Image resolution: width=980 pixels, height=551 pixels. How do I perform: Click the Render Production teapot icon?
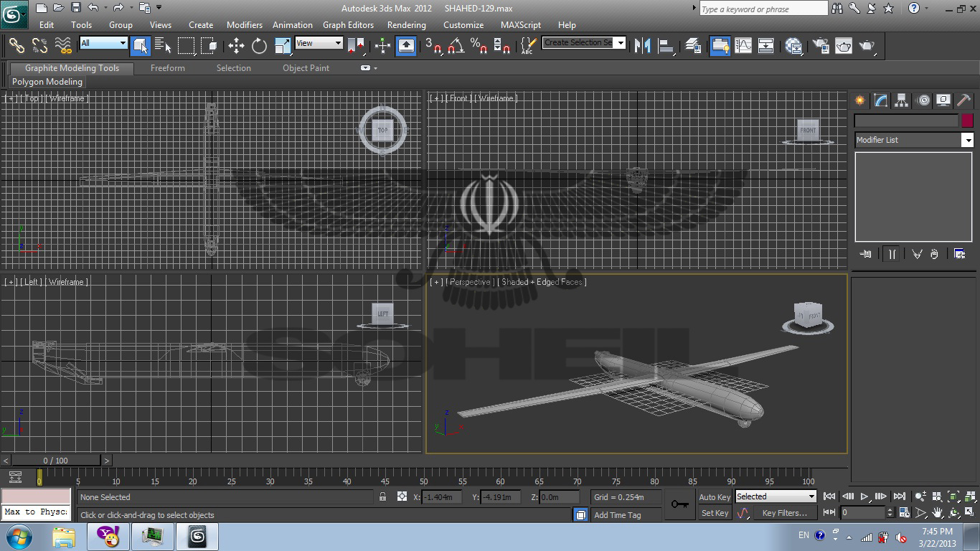867,46
